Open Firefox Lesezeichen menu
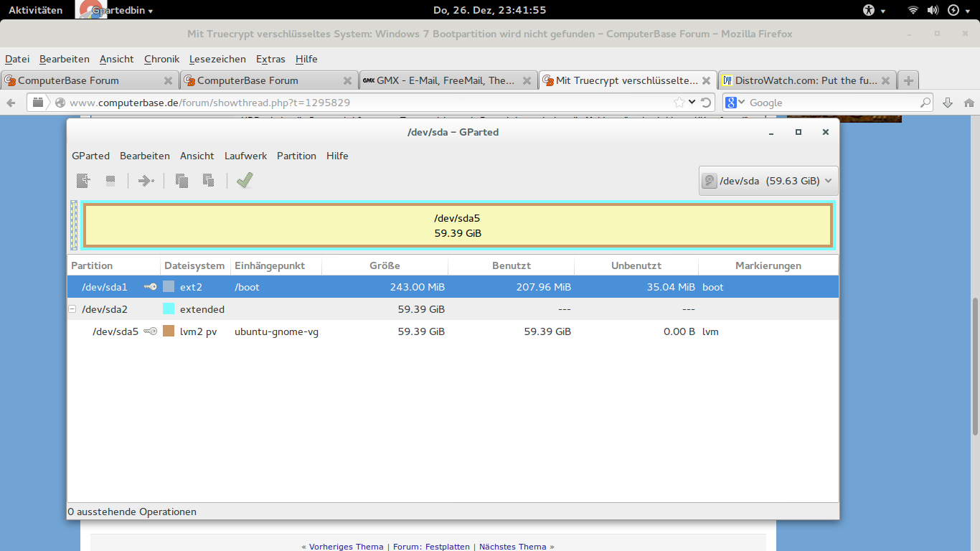This screenshot has width=980, height=551. click(217, 59)
